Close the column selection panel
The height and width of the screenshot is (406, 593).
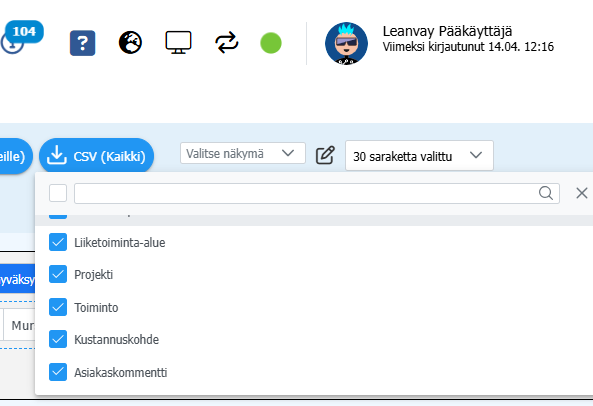click(x=581, y=193)
